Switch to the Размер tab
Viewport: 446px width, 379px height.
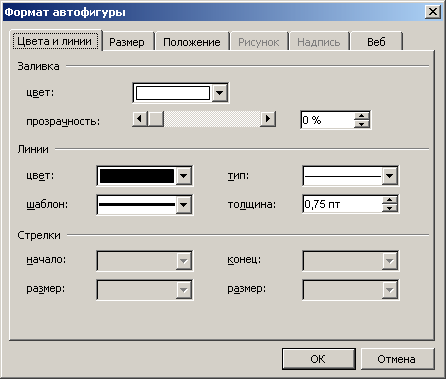click(128, 42)
